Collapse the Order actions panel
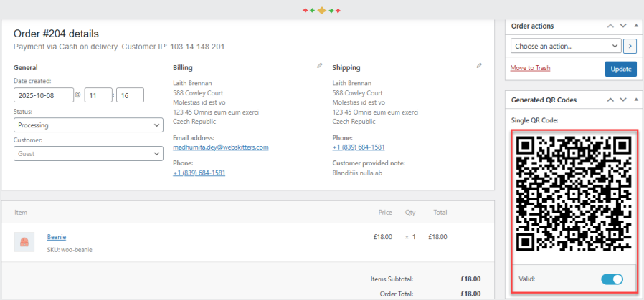644x300 pixels. pyautogui.click(x=636, y=26)
